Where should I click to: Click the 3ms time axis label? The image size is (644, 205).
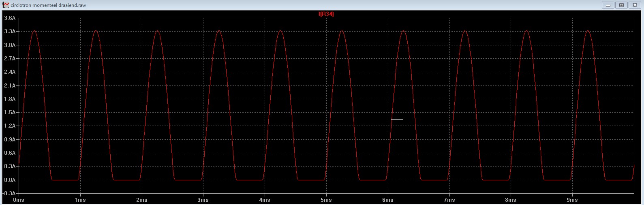(203, 200)
